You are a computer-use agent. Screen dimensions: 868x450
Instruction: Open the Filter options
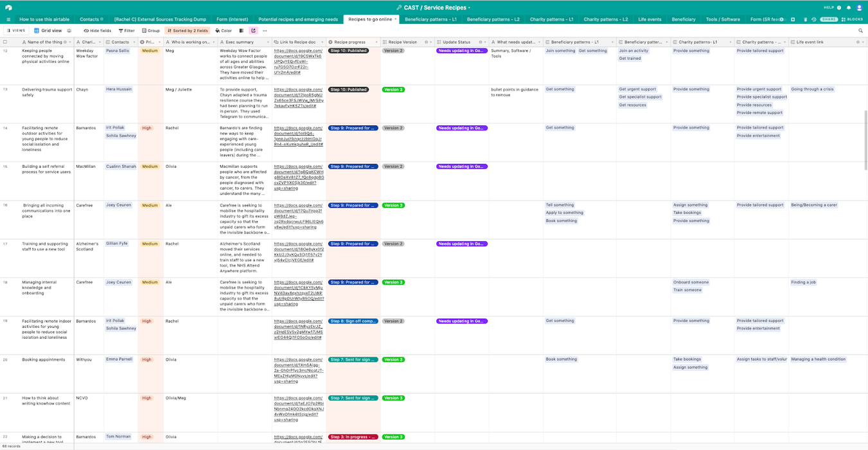(127, 30)
